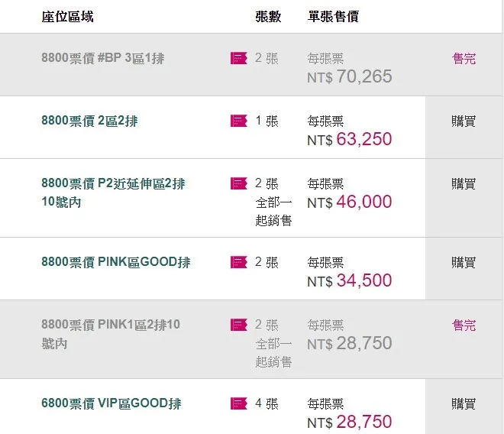Image resolution: width=504 pixels, height=434 pixels.
Task: Open the 6800票價 VIP區GOOD排 listing title
Action: [x=111, y=403]
